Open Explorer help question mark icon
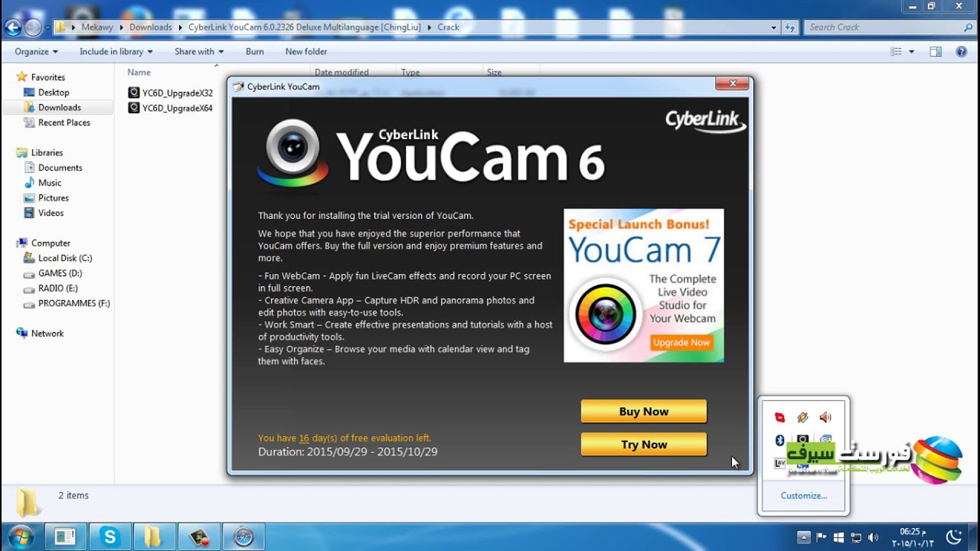This screenshot has width=980, height=551. (x=962, y=51)
